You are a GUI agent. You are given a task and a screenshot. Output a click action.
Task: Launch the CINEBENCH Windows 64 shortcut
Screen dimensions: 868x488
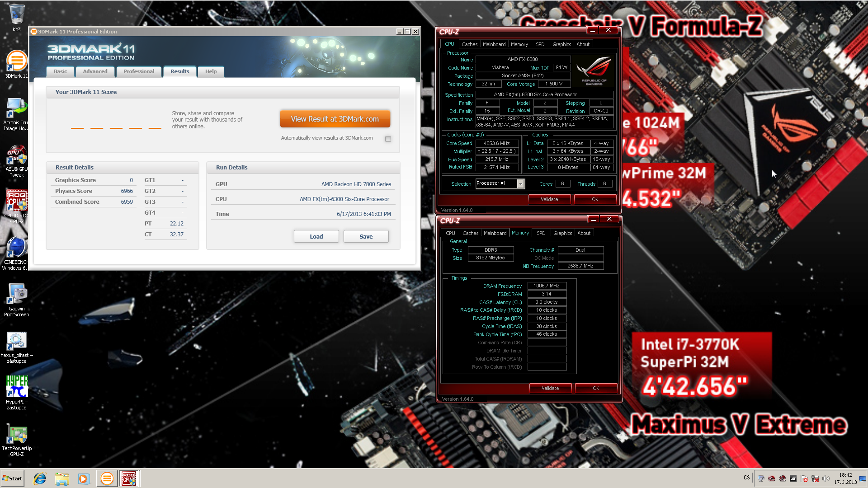pos(16,253)
